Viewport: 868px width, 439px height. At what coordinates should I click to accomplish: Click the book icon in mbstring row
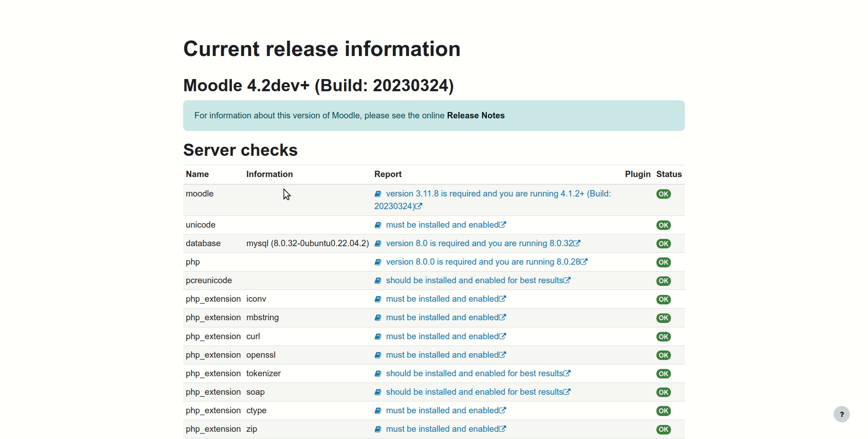378,318
